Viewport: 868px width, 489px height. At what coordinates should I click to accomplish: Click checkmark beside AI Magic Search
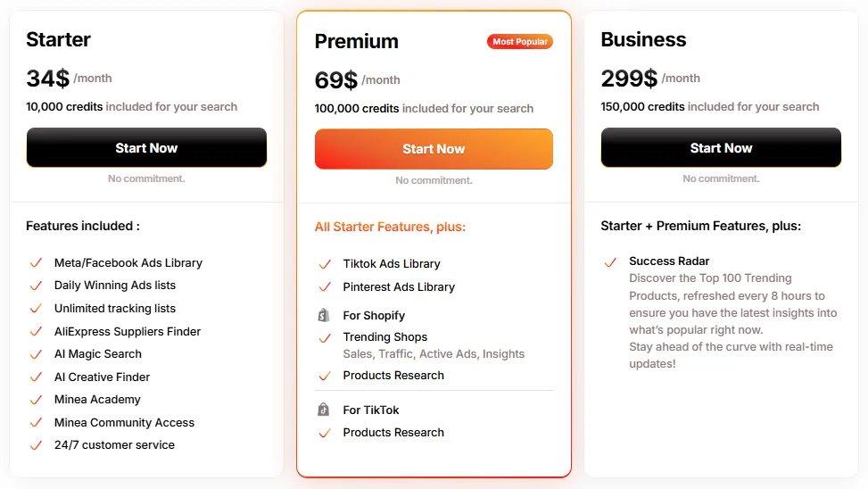(36, 354)
